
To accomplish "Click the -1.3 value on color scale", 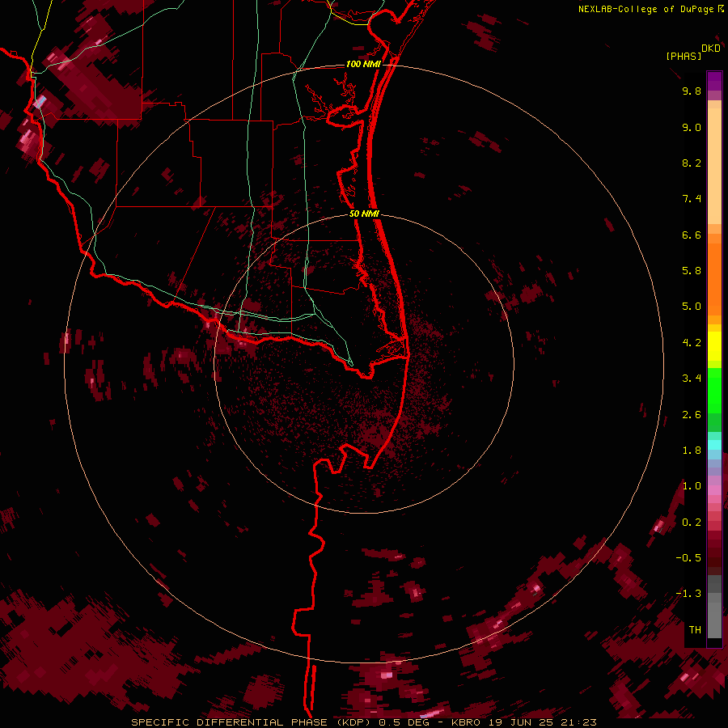I will click(x=688, y=594).
